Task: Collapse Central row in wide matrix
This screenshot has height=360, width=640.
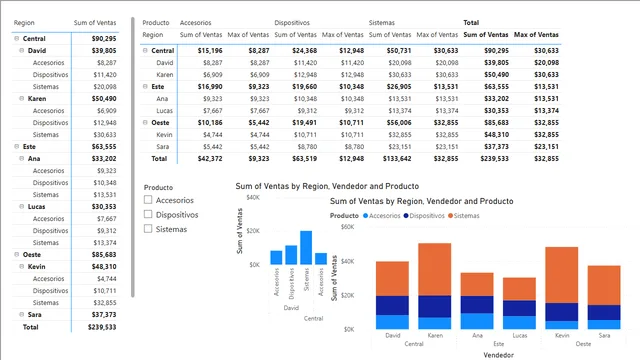Action: 145,51
